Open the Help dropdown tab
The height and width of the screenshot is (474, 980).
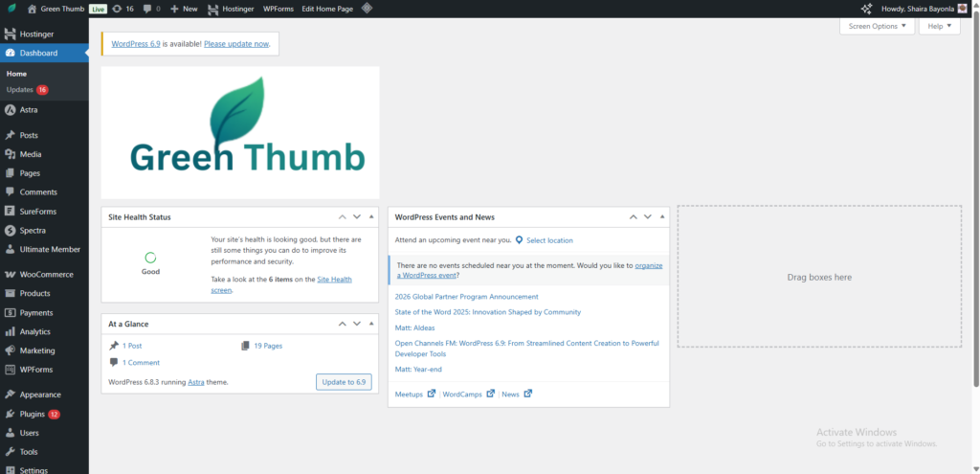940,27
